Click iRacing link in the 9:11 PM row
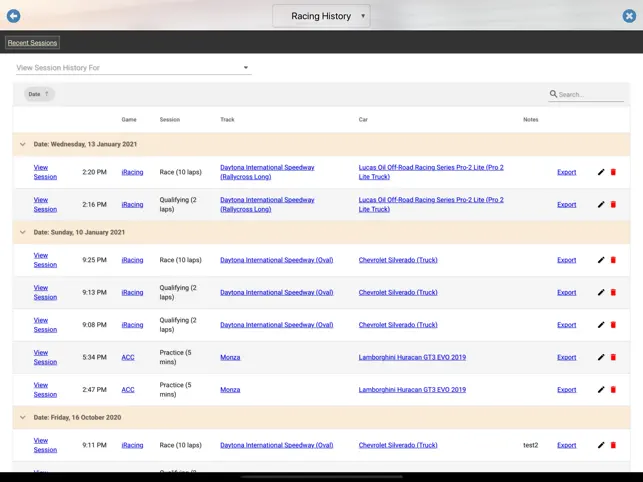 coord(132,445)
